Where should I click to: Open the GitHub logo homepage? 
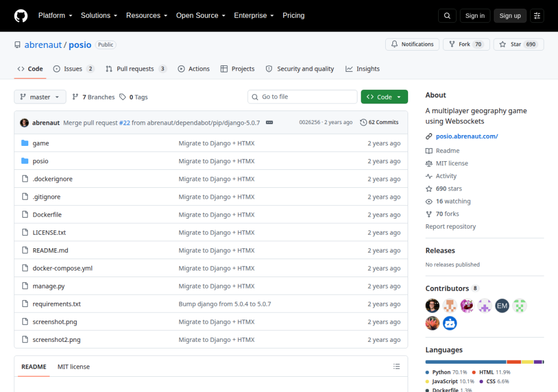21,16
